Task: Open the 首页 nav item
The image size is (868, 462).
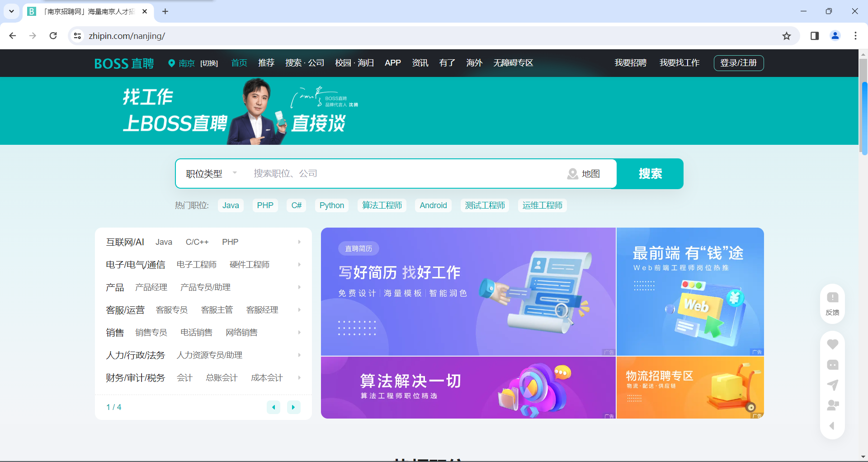Action: (239, 63)
